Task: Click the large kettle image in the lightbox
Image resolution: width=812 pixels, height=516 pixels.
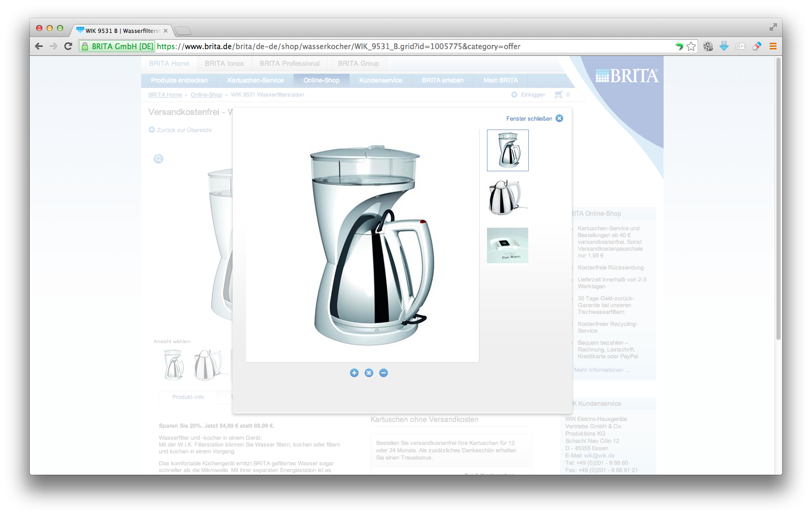Action: 363,245
